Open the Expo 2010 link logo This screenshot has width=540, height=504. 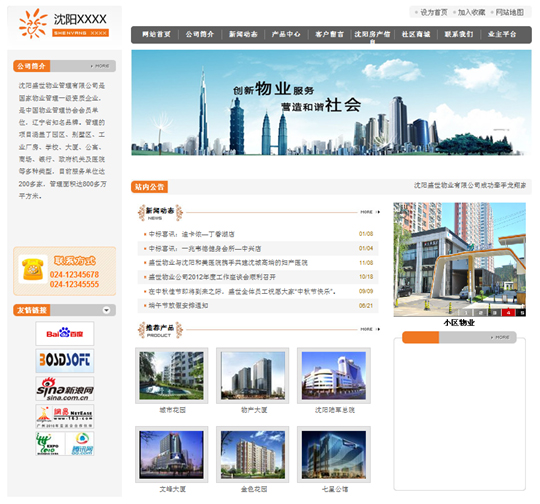50,444
